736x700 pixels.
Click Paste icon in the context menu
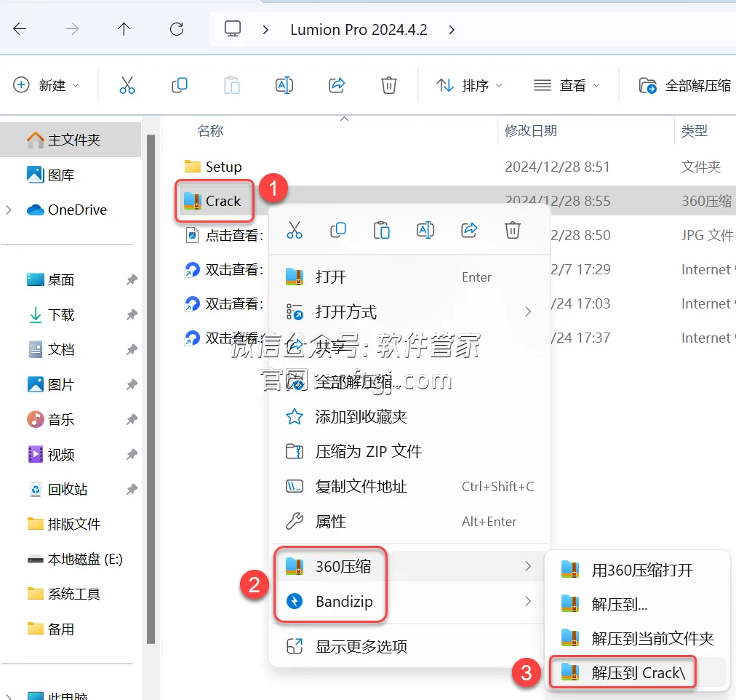[382, 230]
